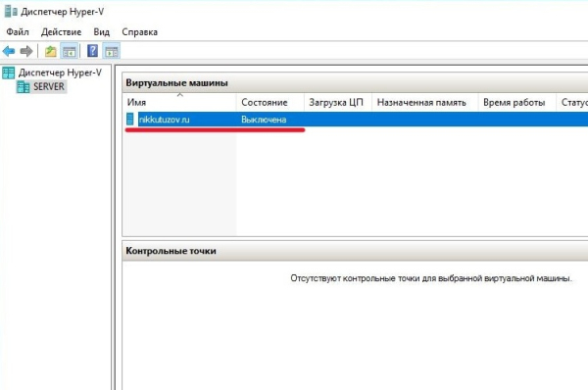Open the Вид menu
This screenshot has width=588, height=390.
[x=102, y=32]
